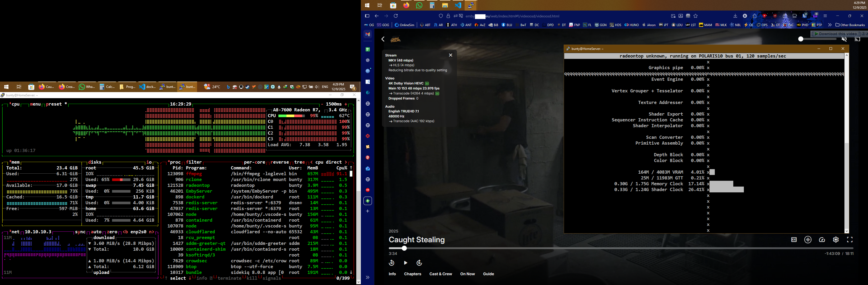Enter fullscreen mode in the player
Viewport: 868px width, 285px height.
[850, 240]
